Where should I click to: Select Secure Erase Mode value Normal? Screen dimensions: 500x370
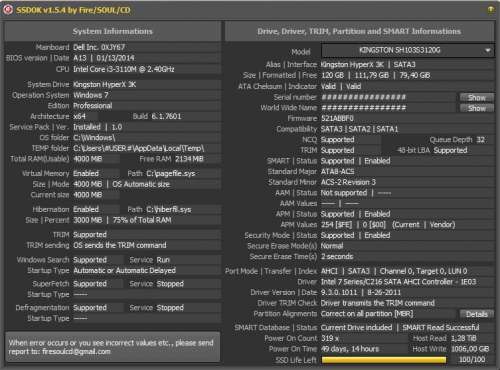(332, 246)
